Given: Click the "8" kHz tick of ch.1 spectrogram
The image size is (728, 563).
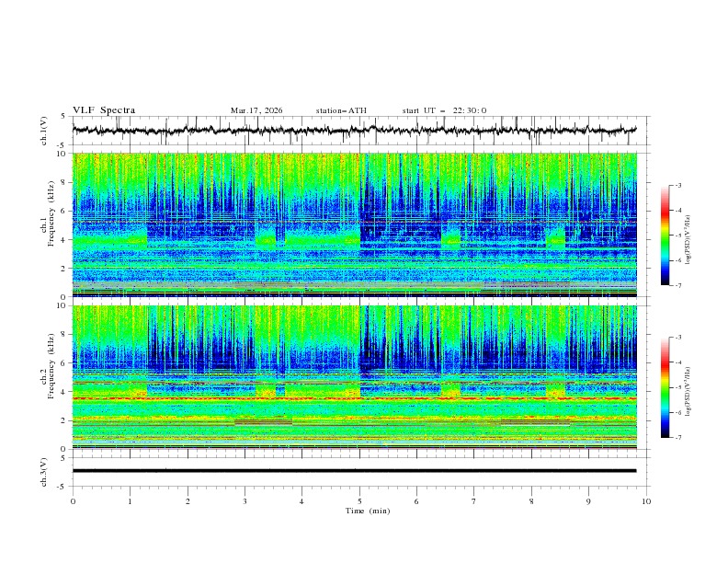Looking at the screenshot, I should point(64,182).
